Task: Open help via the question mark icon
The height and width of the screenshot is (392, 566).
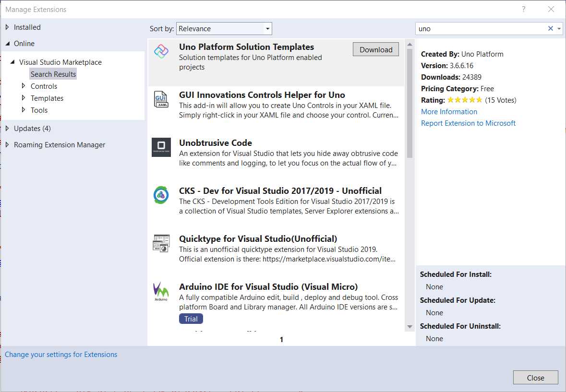Action: tap(523, 9)
